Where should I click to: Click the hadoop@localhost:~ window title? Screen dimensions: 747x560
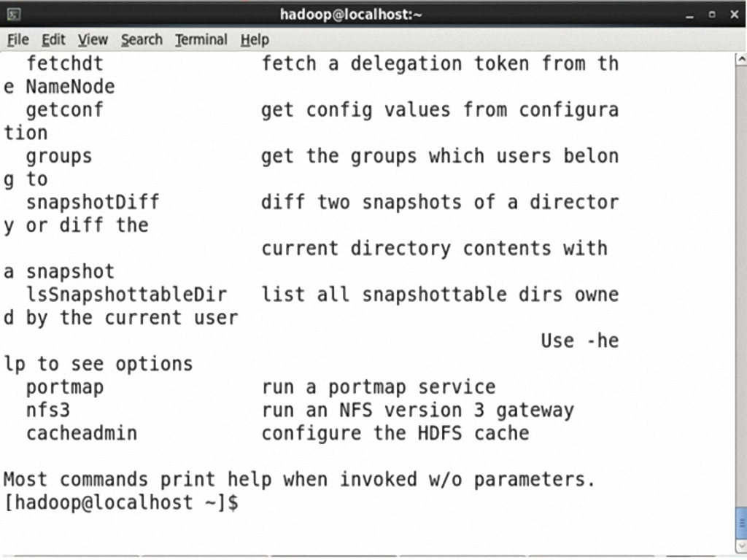(x=351, y=15)
